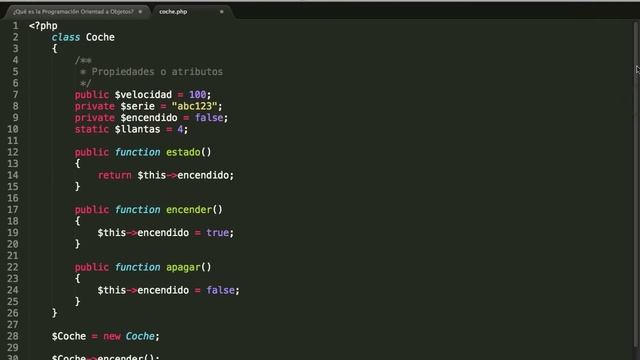This screenshot has height=360, width=640.
Task: Click the closing brace on line 26
Action: click(54, 313)
